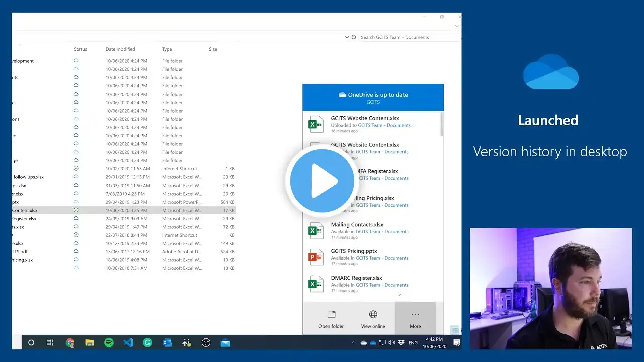The height and width of the screenshot is (362, 644).
Task: Open Google Chrome from the taskbar
Action: coord(70,343)
